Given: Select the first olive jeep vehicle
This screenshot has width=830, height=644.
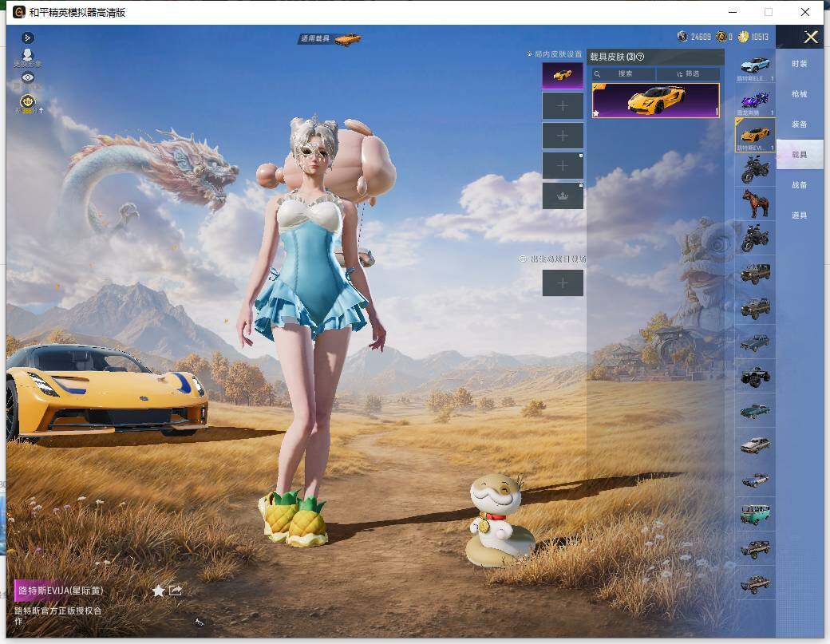Looking at the screenshot, I should [x=755, y=273].
